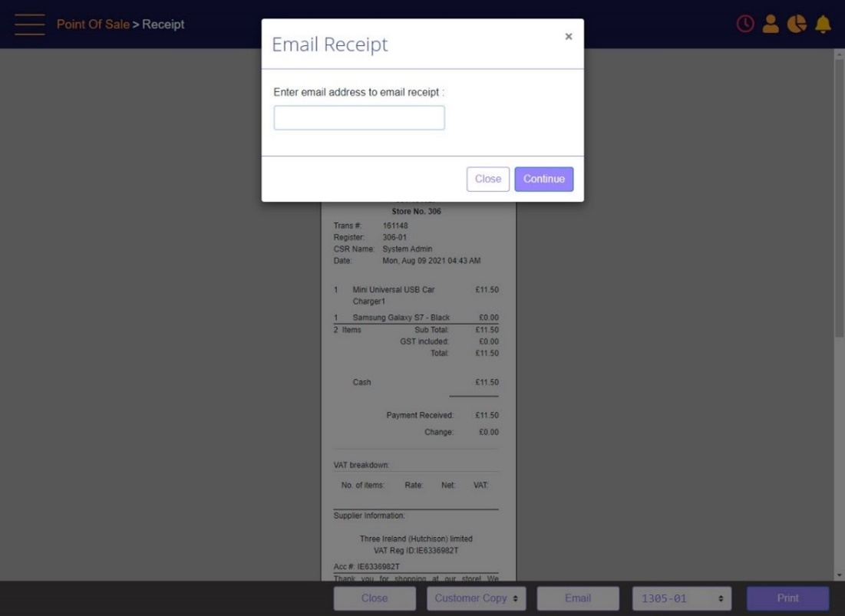Image resolution: width=845 pixels, height=616 pixels.
Task: Open the 1305-01 printer dropdown
Action: pyautogui.click(x=682, y=598)
